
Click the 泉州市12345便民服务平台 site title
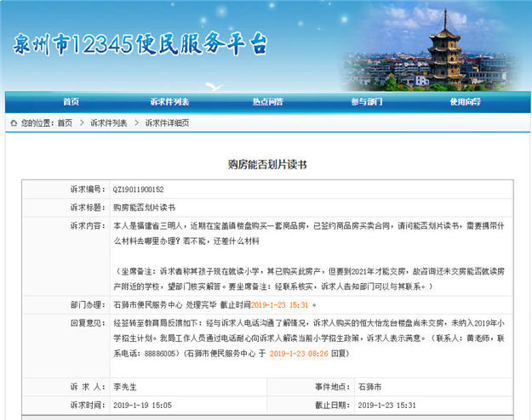click(x=140, y=44)
